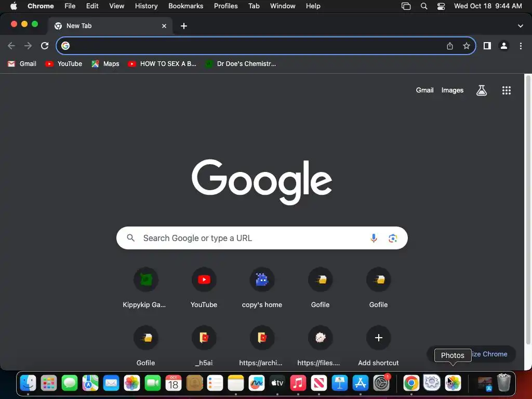Click the Google search box
Image resolution: width=532 pixels, height=399 pixels.
262,238
